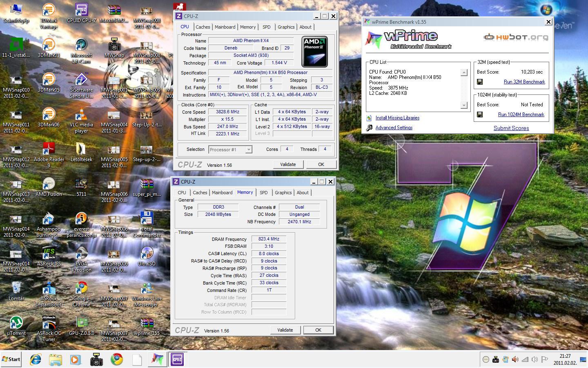The height and width of the screenshot is (368, 588).
Task: Open the Action Center flag in tray
Action: point(544,359)
